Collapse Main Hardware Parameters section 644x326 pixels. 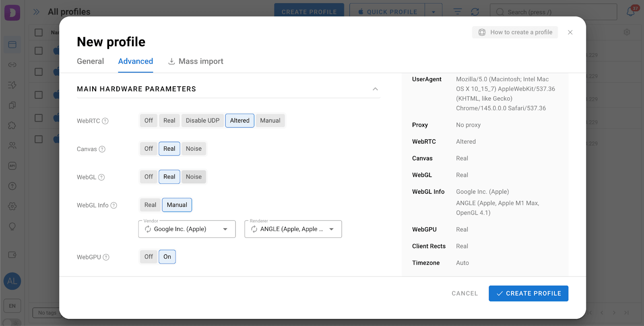pyautogui.click(x=375, y=89)
